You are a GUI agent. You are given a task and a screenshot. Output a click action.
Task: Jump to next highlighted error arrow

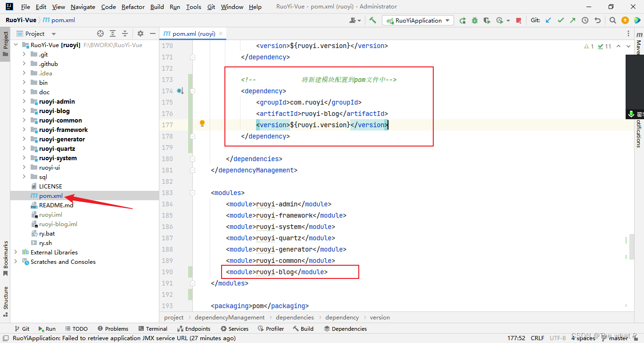click(629, 46)
